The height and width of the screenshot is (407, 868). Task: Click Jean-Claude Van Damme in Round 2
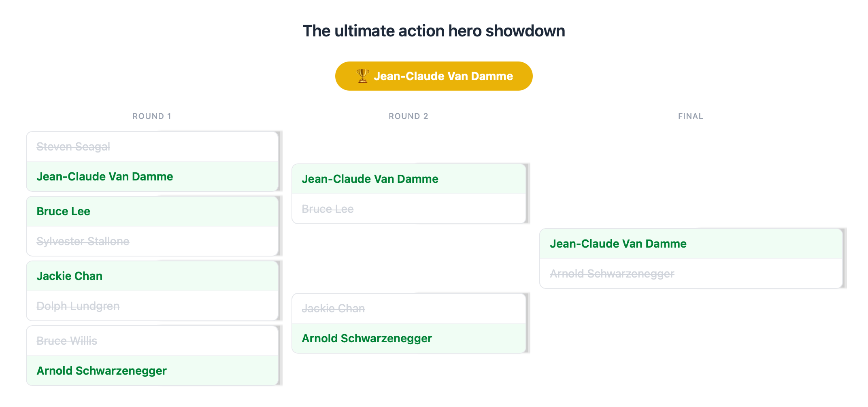370,179
